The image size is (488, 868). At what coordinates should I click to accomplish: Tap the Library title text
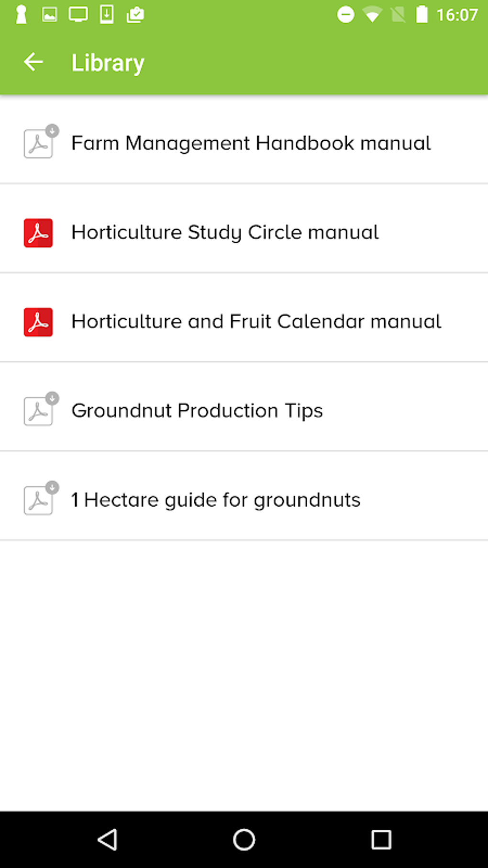(108, 63)
